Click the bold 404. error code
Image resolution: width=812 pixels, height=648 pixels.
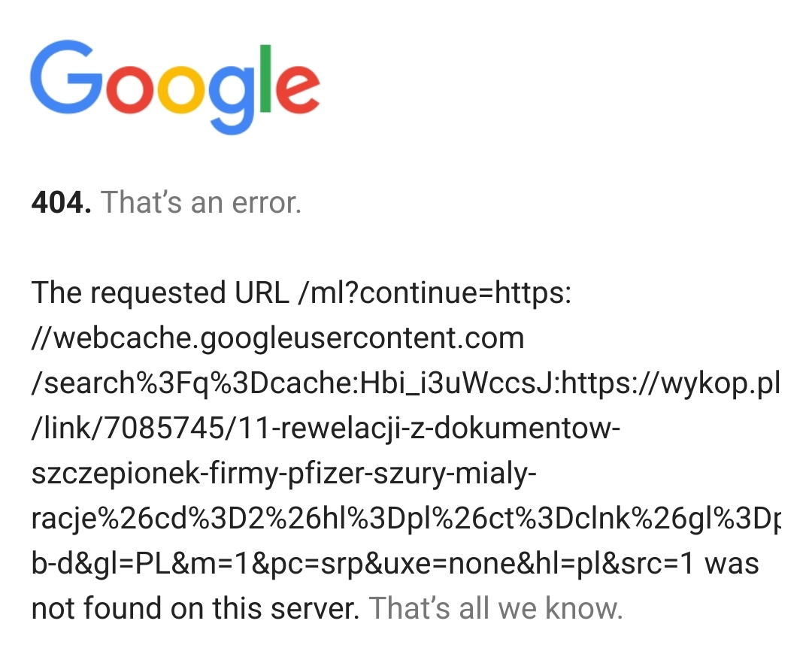coord(61,203)
